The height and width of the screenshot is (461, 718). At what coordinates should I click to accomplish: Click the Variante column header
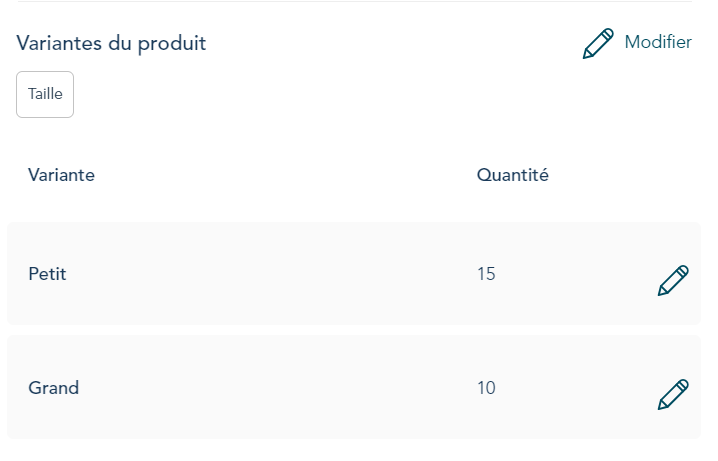pos(62,175)
